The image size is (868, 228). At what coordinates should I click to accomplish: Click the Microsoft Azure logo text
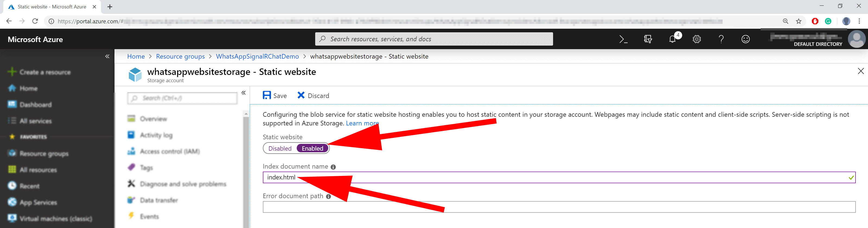click(x=35, y=39)
